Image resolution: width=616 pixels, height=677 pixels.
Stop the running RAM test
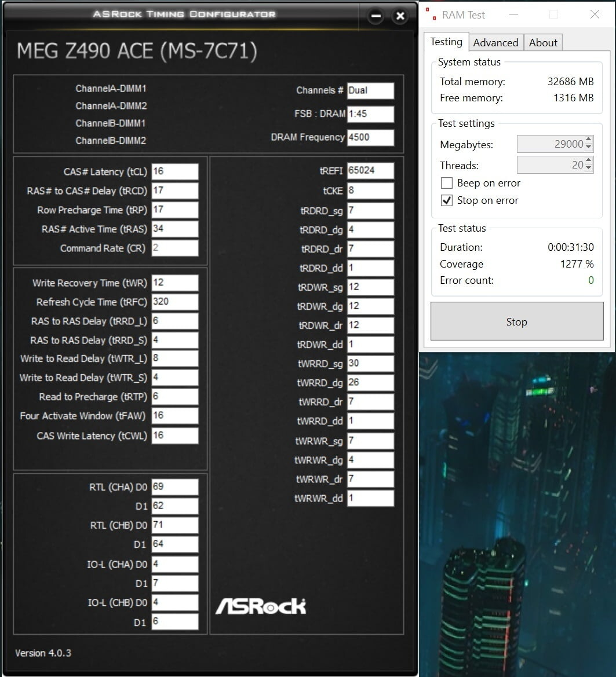coord(517,321)
